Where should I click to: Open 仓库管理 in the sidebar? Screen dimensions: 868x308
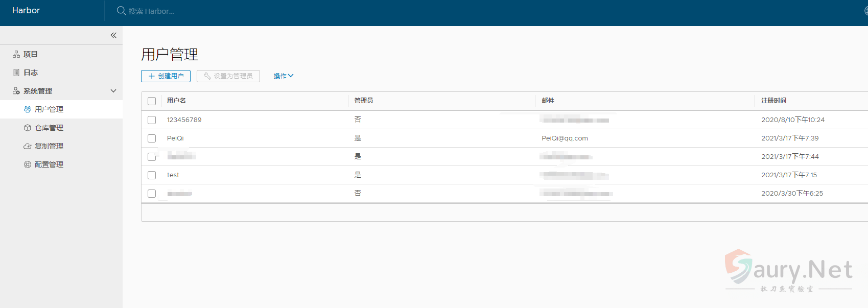[x=49, y=128]
